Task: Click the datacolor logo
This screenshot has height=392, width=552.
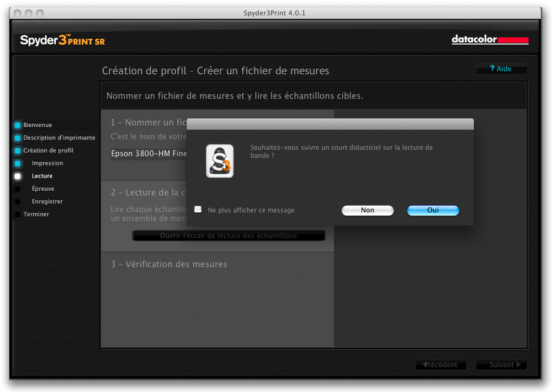Action: pyautogui.click(x=490, y=39)
